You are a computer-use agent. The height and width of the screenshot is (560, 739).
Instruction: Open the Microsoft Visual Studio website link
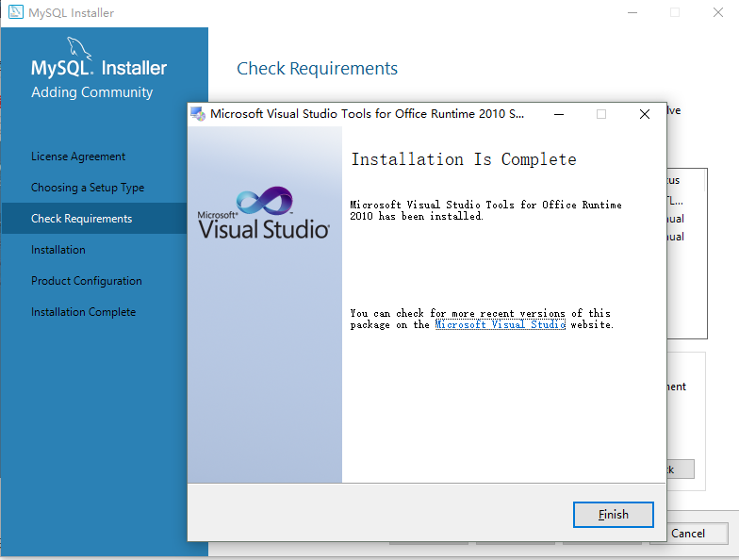(x=500, y=324)
